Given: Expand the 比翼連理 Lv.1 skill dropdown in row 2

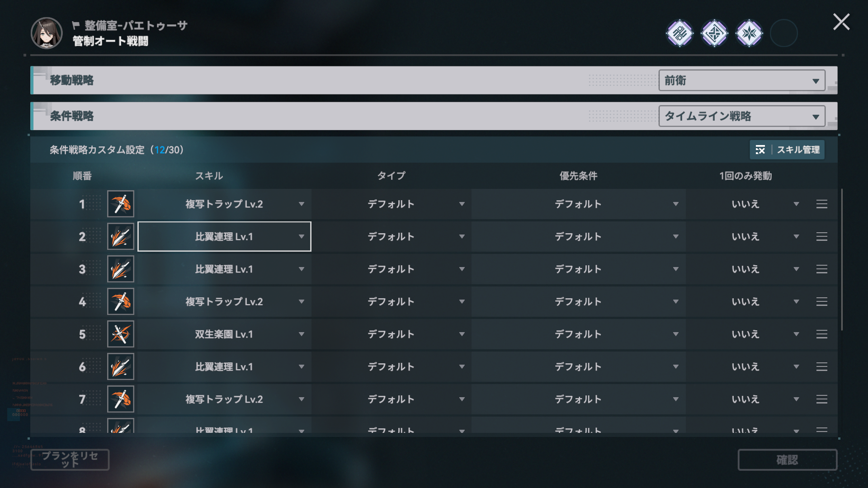Looking at the screenshot, I should 224,236.
